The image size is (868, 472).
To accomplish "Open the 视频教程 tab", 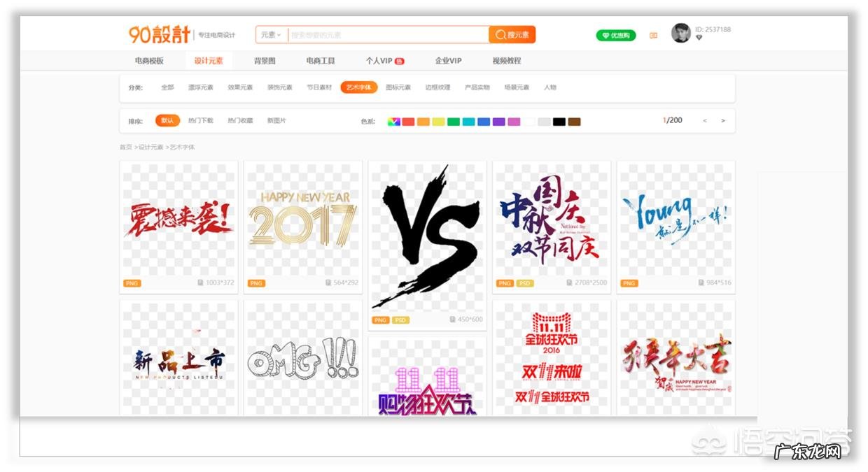I will point(506,61).
